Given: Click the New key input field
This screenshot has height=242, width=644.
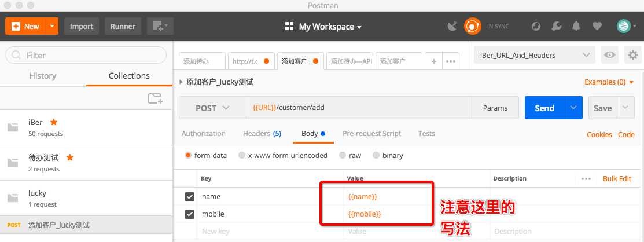Looking at the screenshot, I should tap(270, 232).
